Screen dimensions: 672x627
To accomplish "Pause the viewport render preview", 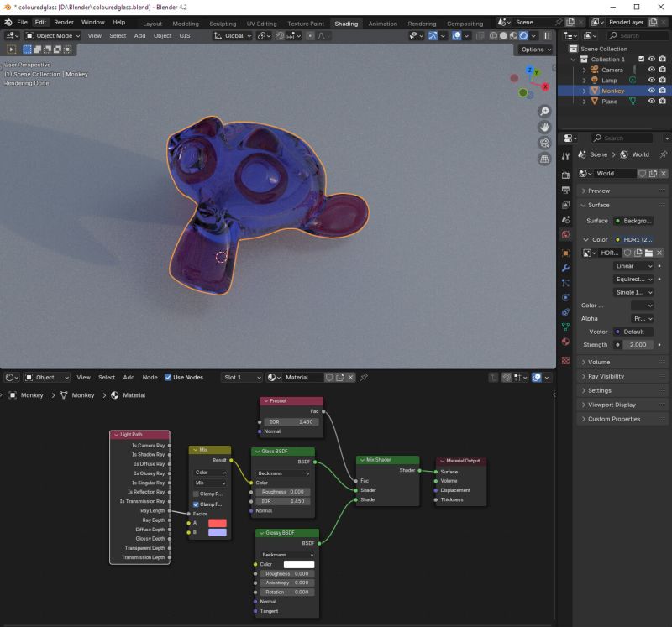I will point(548,36).
